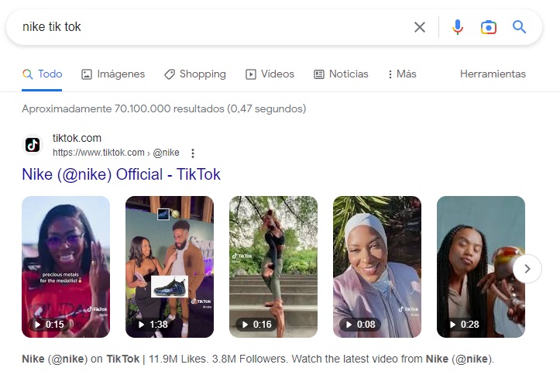Open the 0:08 hijab selfie thumbnail

click(x=377, y=266)
